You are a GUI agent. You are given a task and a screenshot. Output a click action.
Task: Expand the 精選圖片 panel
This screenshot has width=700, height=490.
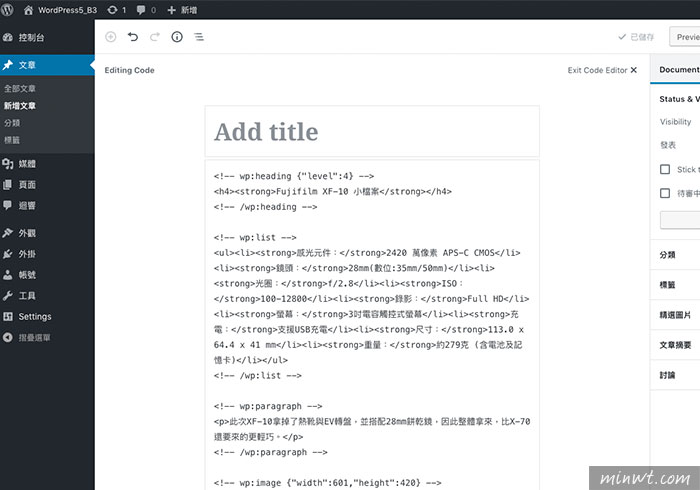675,315
